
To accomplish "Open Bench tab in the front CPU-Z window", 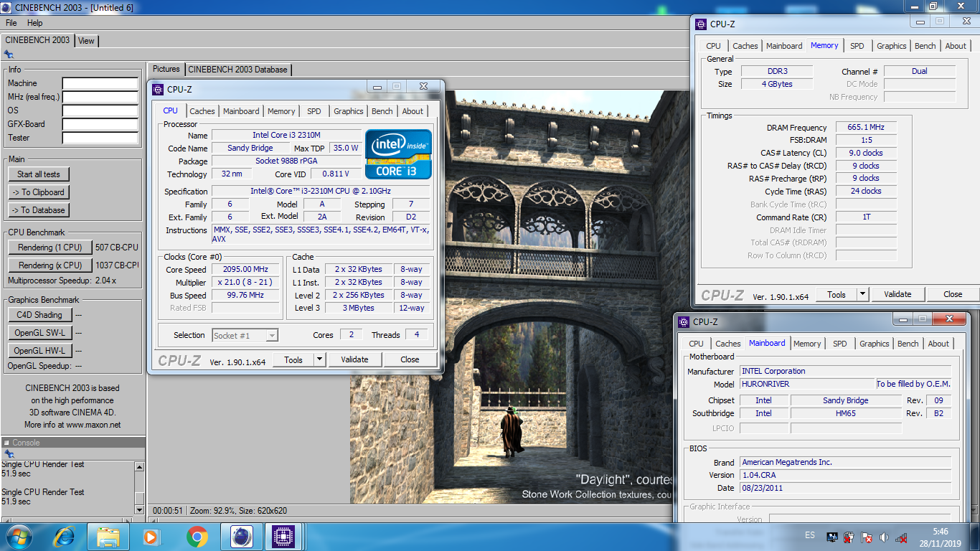I will click(382, 111).
